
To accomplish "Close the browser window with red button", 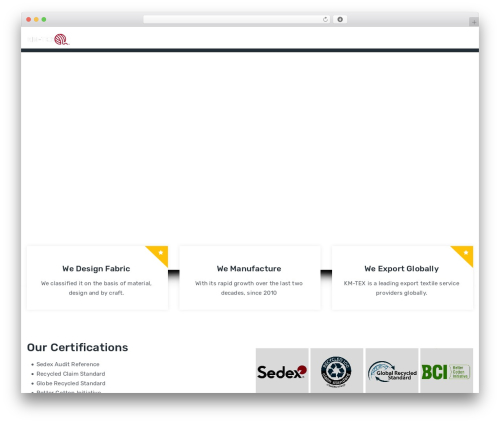I will pos(29,20).
